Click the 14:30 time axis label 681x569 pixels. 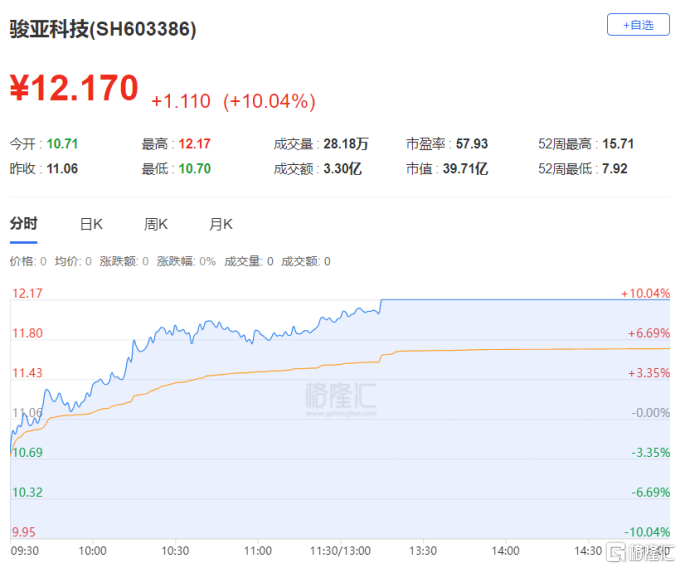[x=588, y=551]
